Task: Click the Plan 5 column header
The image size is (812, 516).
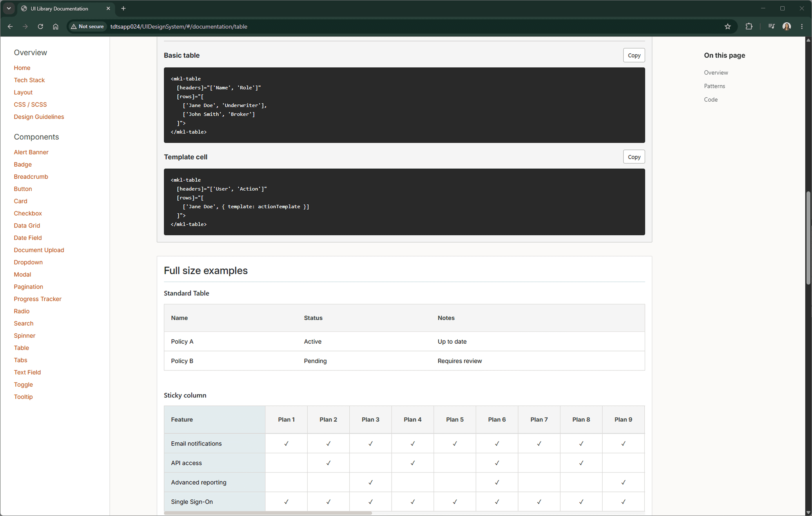Action: [454, 419]
